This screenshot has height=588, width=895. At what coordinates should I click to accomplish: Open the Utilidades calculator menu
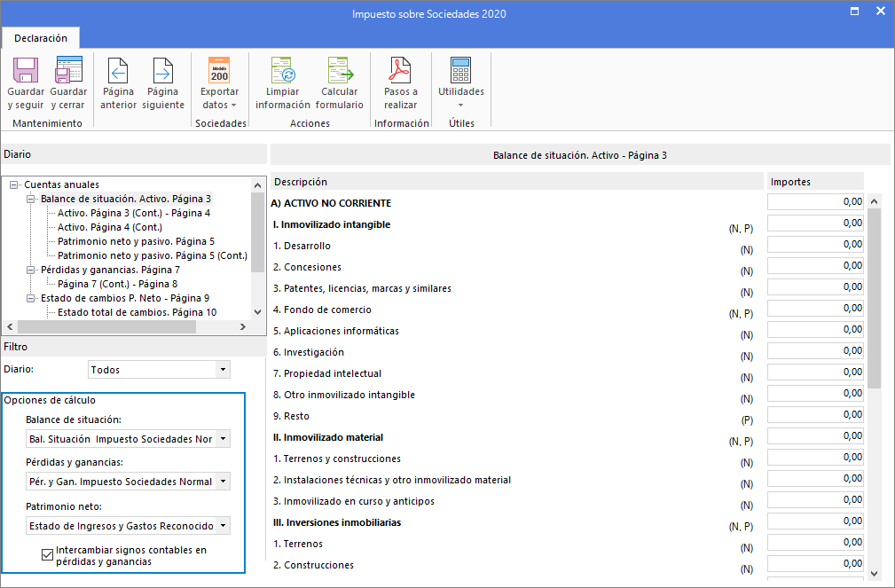461,82
